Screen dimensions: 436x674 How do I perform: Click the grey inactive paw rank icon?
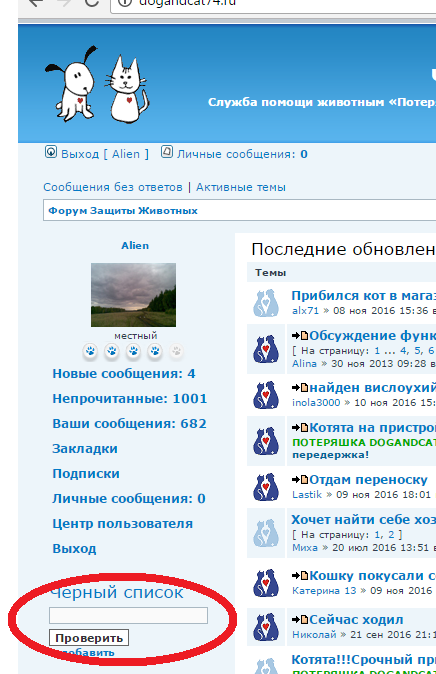point(176,351)
